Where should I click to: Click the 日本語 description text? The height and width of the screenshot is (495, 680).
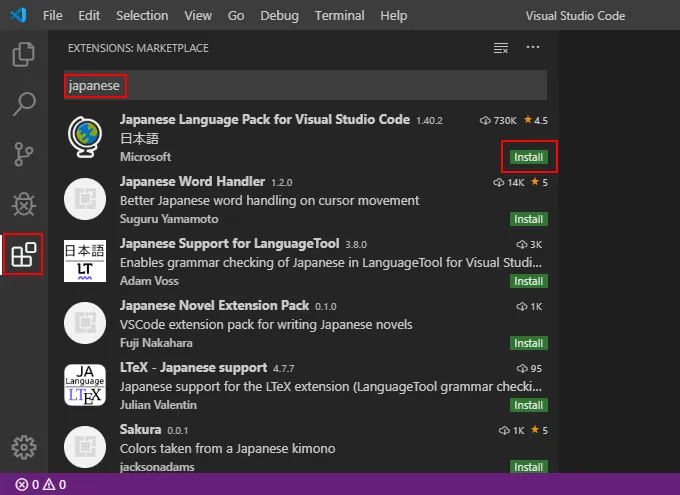tap(139, 138)
